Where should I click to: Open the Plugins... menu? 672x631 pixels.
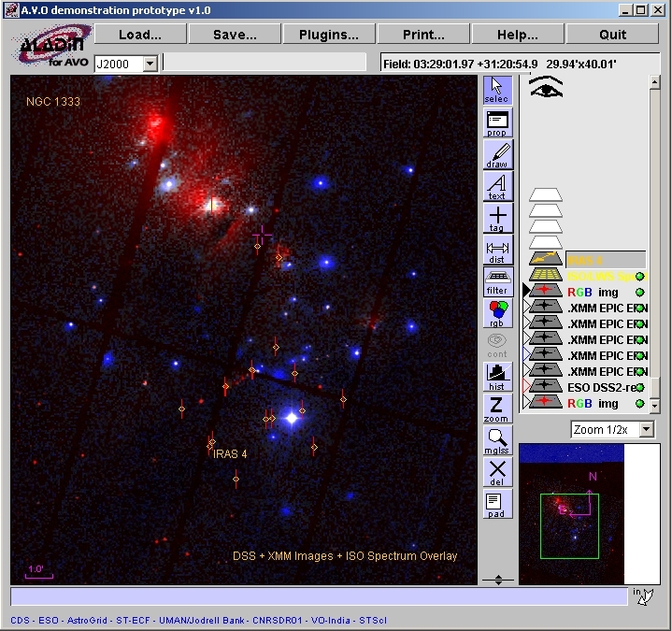(328, 35)
